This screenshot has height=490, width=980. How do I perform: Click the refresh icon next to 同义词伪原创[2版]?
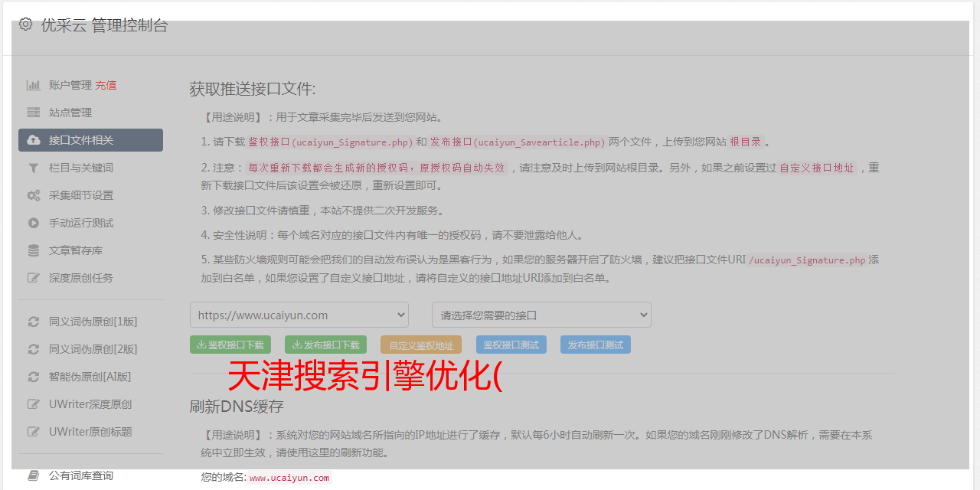click(34, 349)
